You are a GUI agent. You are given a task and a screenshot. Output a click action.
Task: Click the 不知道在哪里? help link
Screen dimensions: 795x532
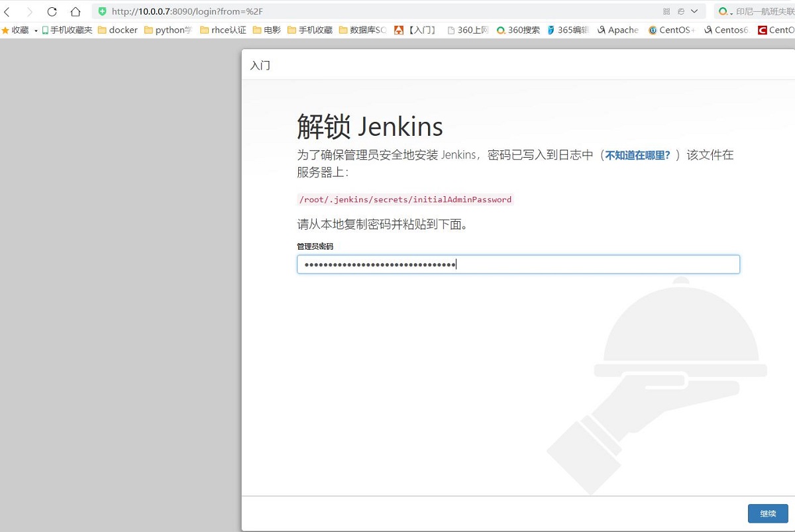click(637, 155)
